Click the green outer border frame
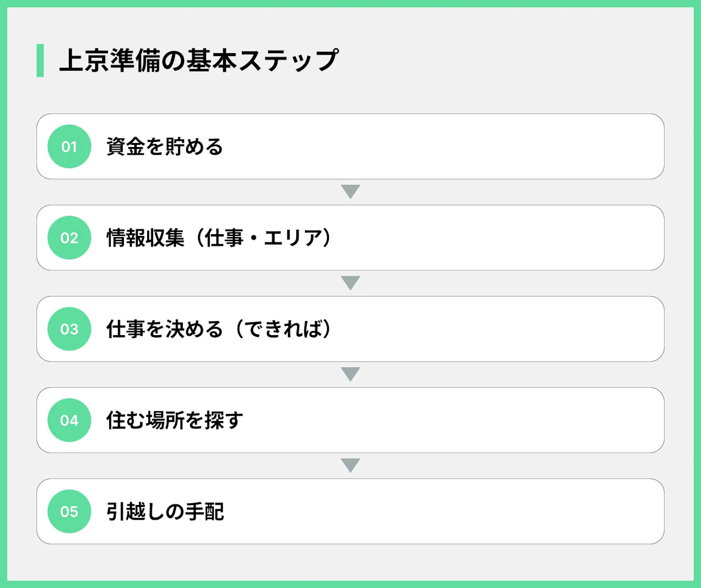This screenshot has height=588, width=701. pos(350,3)
